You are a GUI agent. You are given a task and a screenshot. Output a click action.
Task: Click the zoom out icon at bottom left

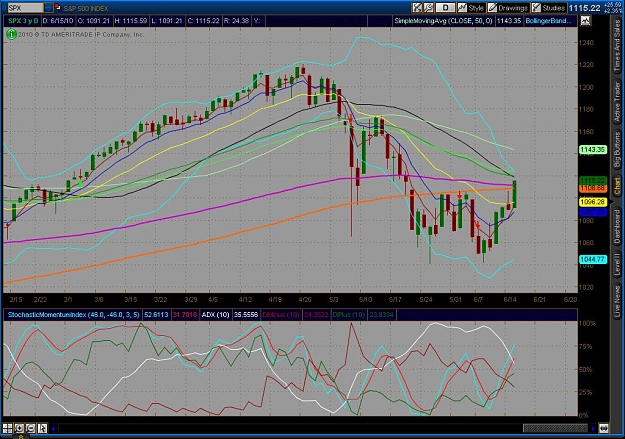[x=31, y=428]
